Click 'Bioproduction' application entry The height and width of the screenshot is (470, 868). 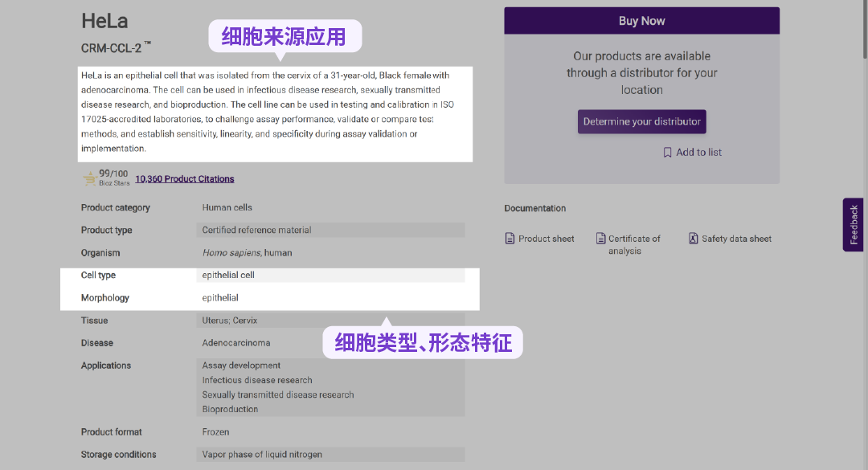230,409
